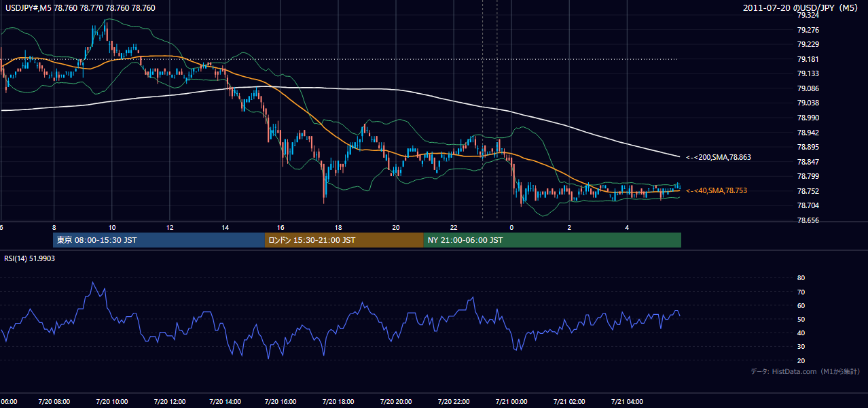Click price axis value 79.086

point(808,88)
